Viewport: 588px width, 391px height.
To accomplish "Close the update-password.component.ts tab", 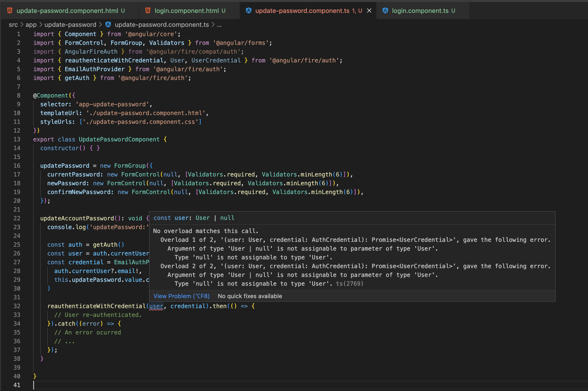I will 369,11.
